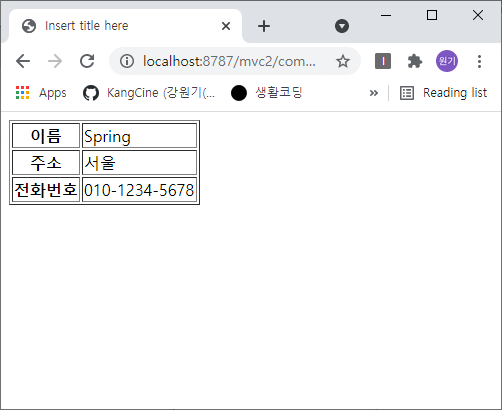Click the '주소' header cell
This screenshot has height=410, width=502.
[x=46, y=163]
